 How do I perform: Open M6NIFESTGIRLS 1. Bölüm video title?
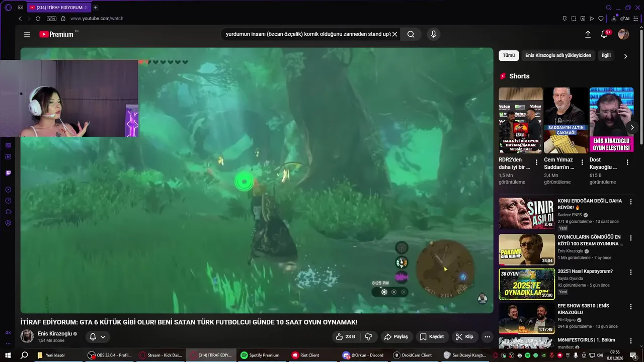coord(586,340)
